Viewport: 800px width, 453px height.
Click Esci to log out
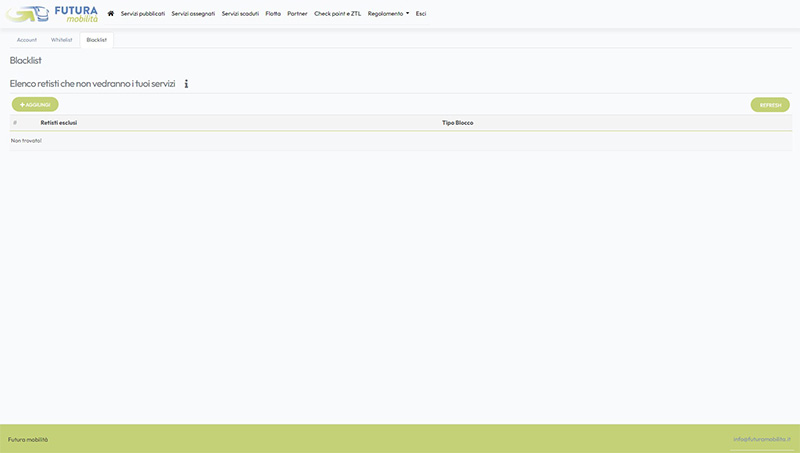pos(421,14)
